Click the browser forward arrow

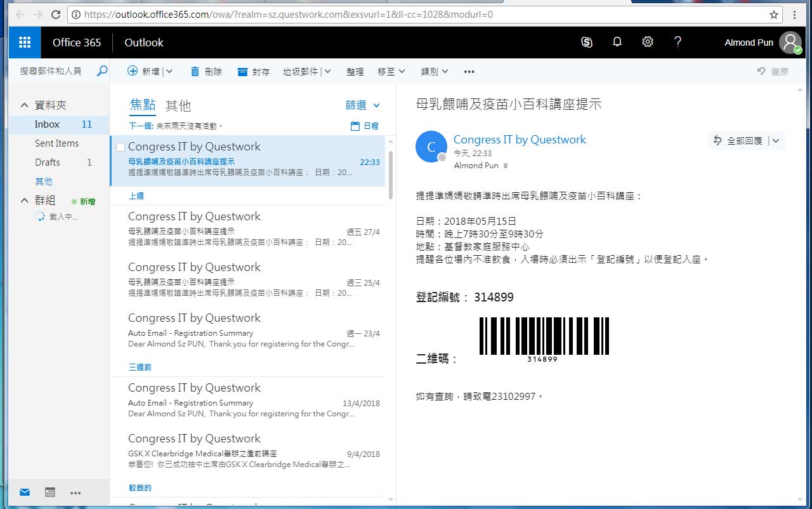(39, 14)
